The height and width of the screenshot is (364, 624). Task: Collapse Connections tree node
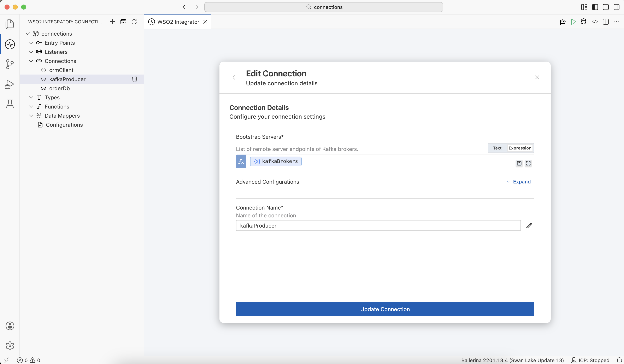31,61
